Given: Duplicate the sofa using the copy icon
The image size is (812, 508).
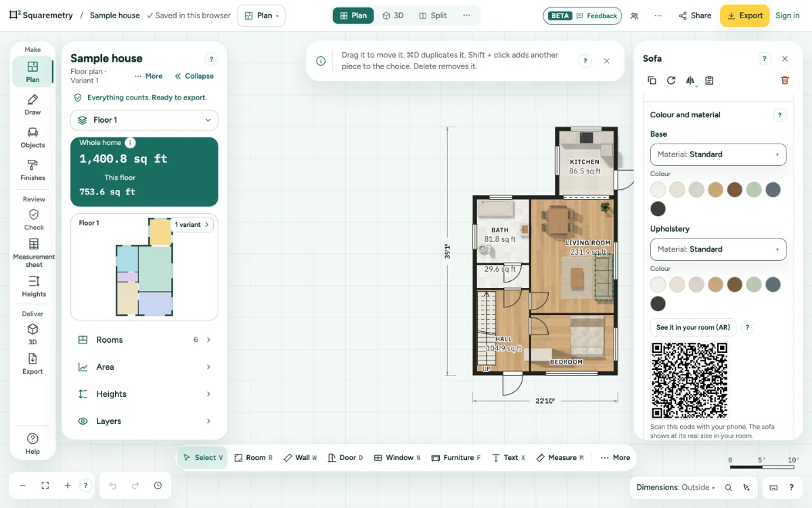Looking at the screenshot, I should point(652,80).
